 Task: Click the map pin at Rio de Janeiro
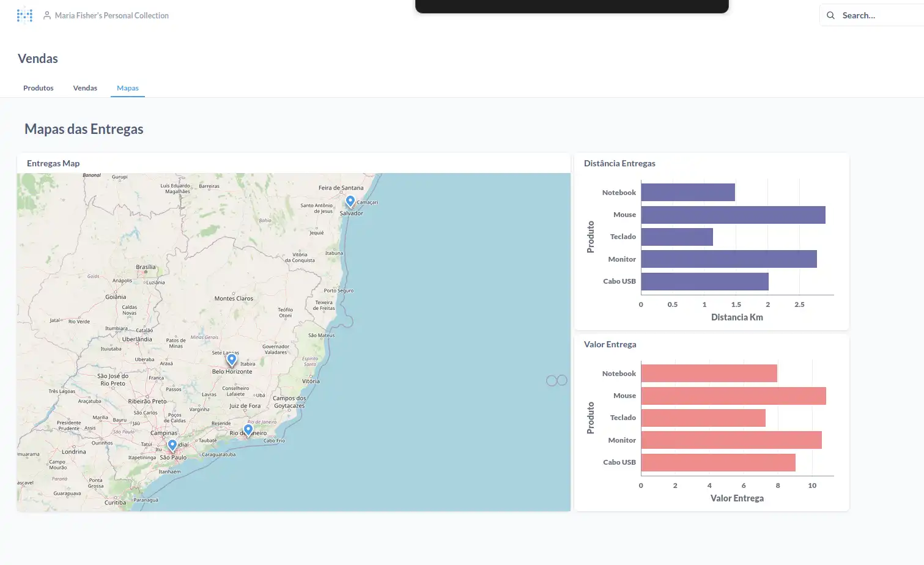[x=248, y=430]
